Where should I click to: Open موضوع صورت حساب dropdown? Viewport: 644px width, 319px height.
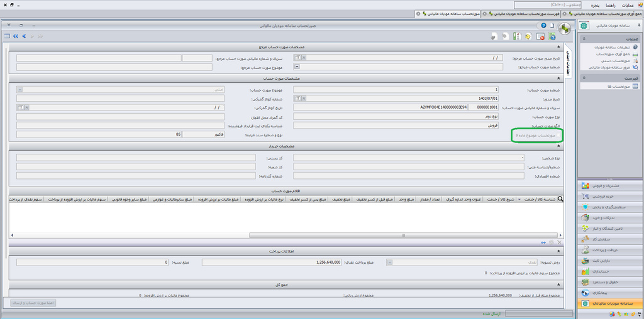19,89
